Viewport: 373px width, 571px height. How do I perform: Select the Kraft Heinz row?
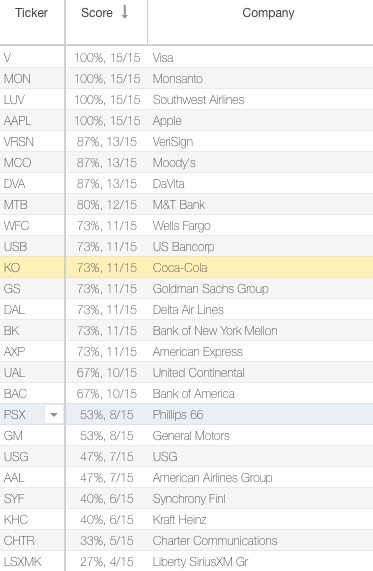pos(186,519)
